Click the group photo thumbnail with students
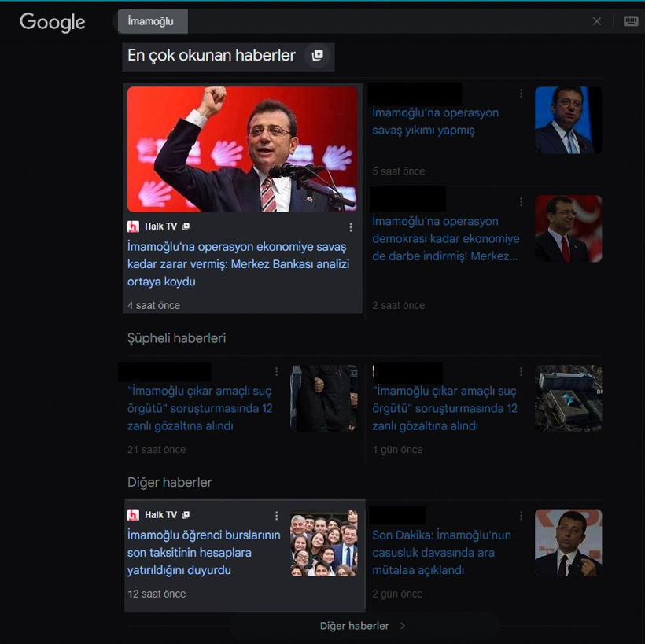The image size is (645, 644). pyautogui.click(x=324, y=543)
